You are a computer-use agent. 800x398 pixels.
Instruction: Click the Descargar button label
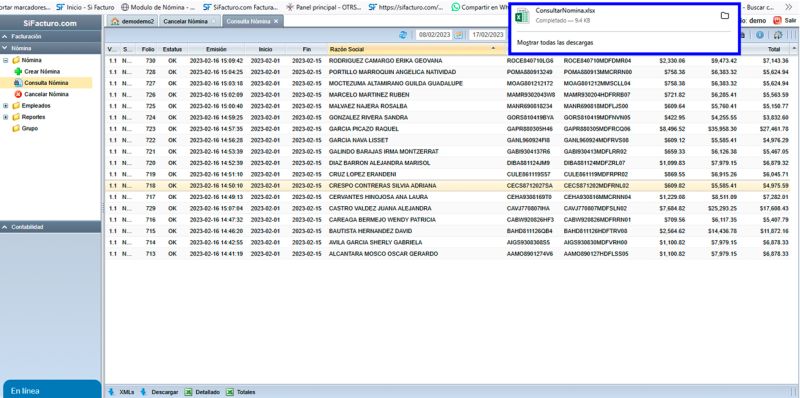[165, 392]
